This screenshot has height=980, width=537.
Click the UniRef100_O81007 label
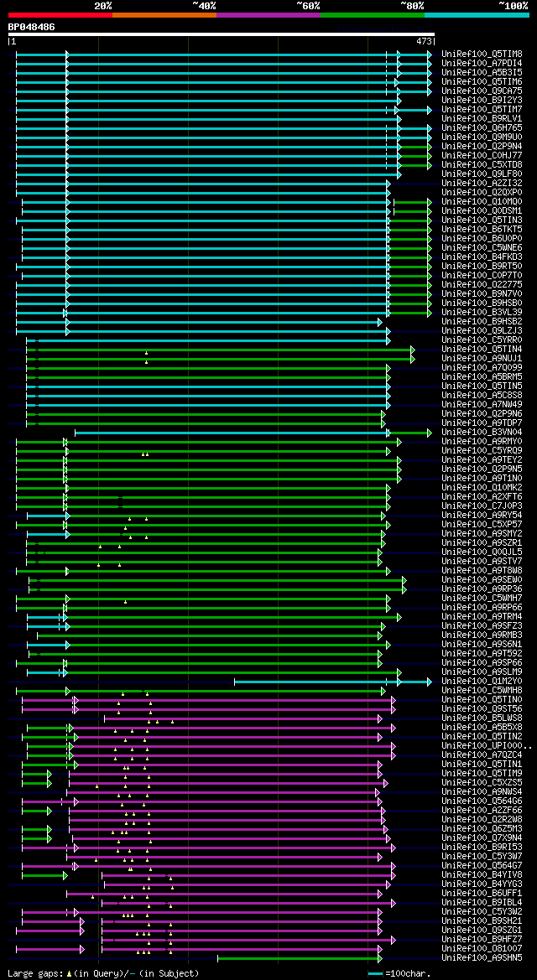[482, 948]
